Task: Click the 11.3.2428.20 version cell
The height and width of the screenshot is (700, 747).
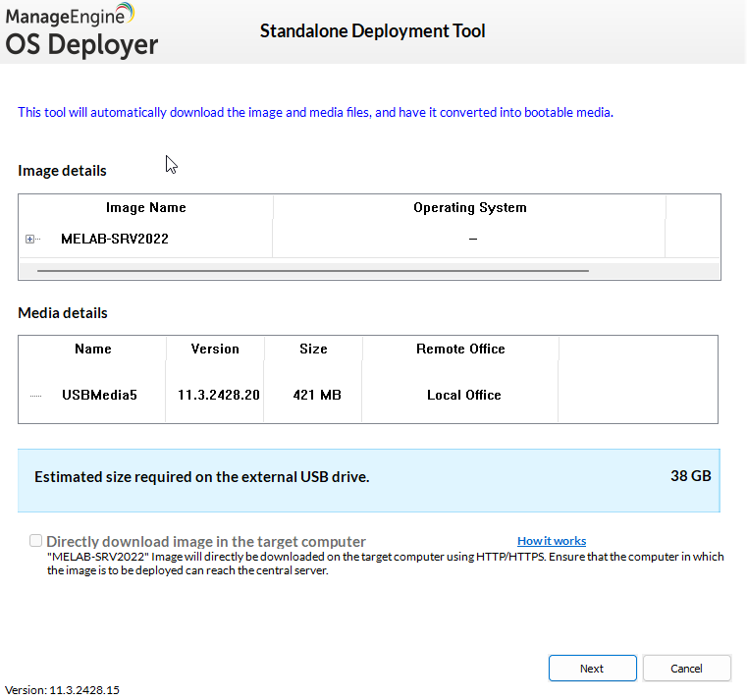Action: (x=218, y=396)
